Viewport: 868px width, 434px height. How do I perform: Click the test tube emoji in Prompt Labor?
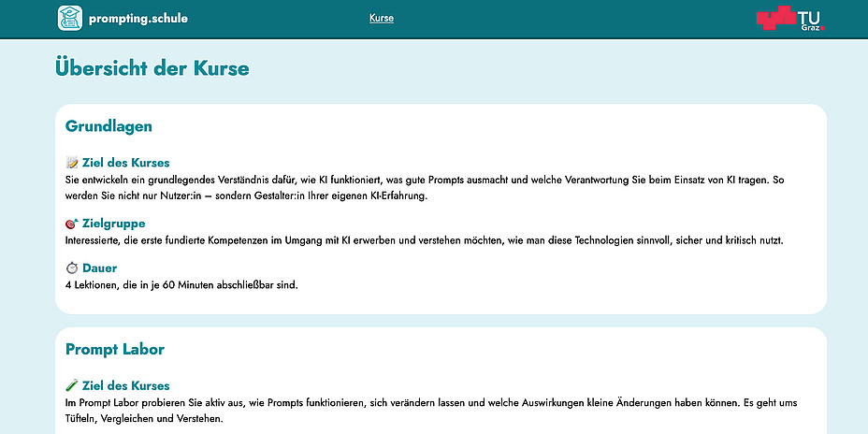point(72,386)
